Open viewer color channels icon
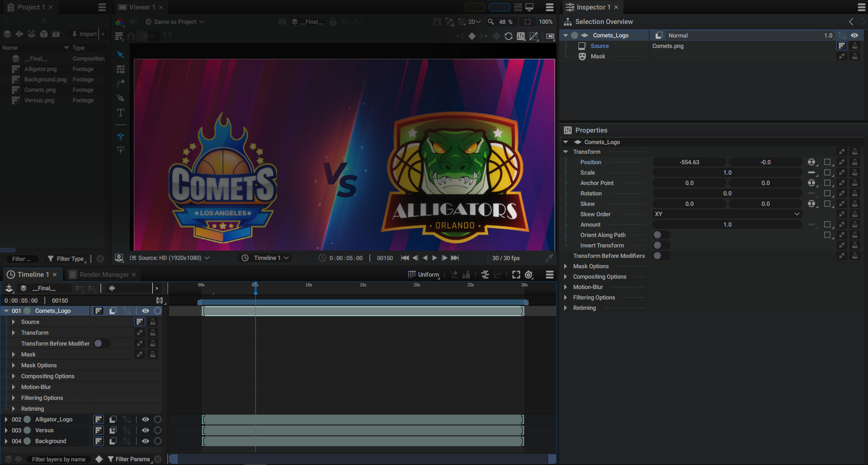 pyautogui.click(x=119, y=22)
